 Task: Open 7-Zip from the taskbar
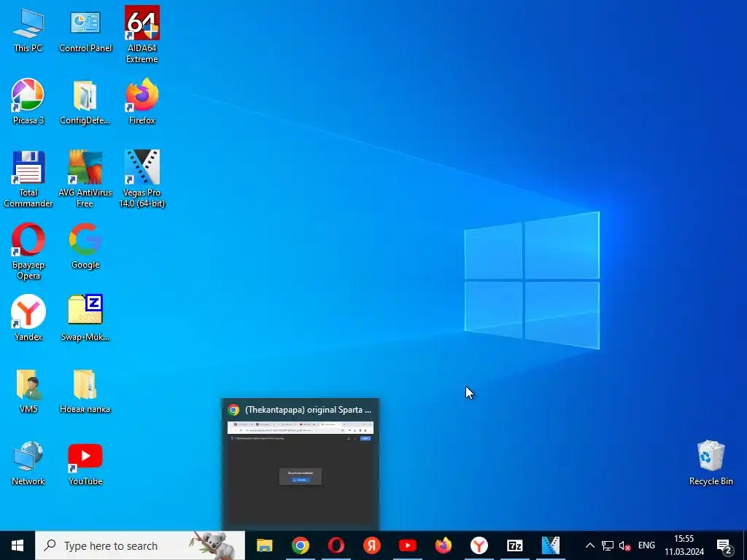[x=514, y=545]
